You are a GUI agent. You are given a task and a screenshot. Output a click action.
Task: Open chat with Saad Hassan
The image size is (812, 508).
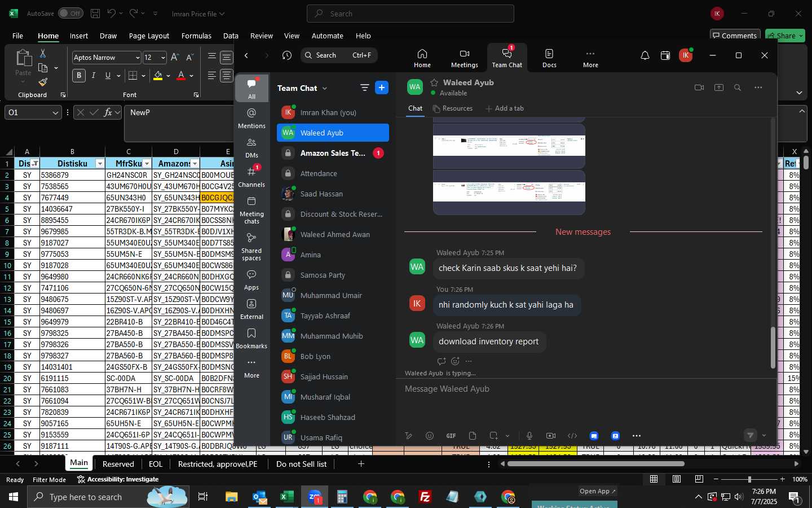(333, 194)
